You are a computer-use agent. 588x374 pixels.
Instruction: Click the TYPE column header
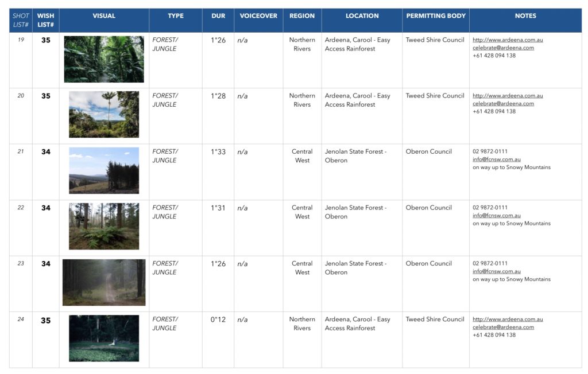[176, 20]
